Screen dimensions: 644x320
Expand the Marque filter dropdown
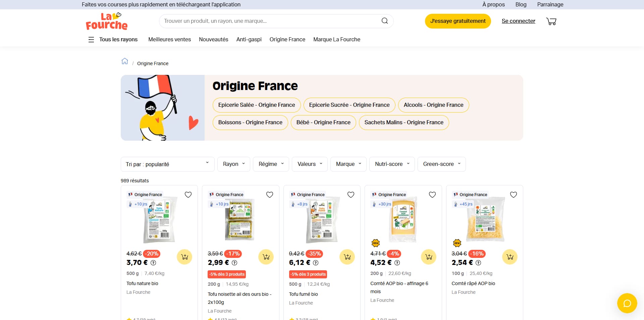point(348,164)
